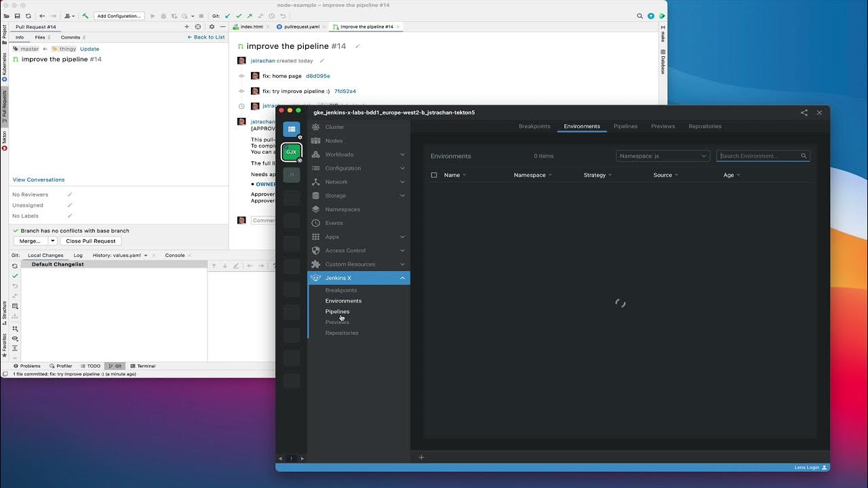
Task: Expand the Workloads section in Lens
Action: (x=358, y=155)
